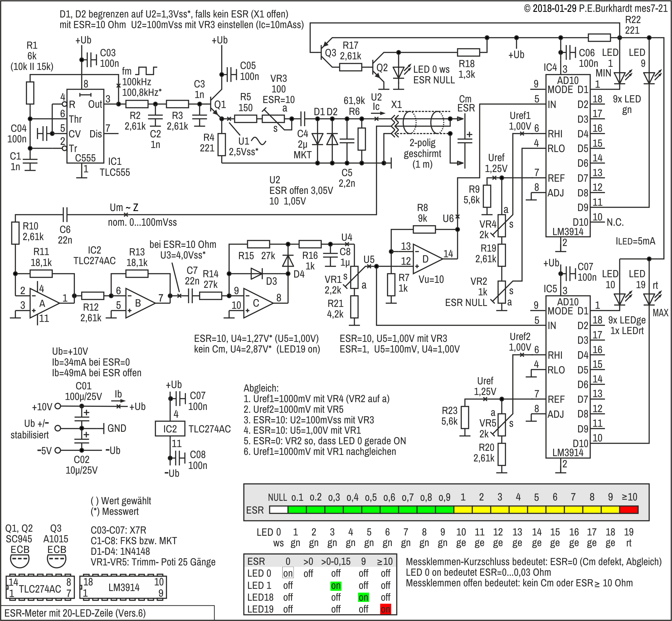
Task: Select transistor Q1 symbol
Action: (x=217, y=105)
